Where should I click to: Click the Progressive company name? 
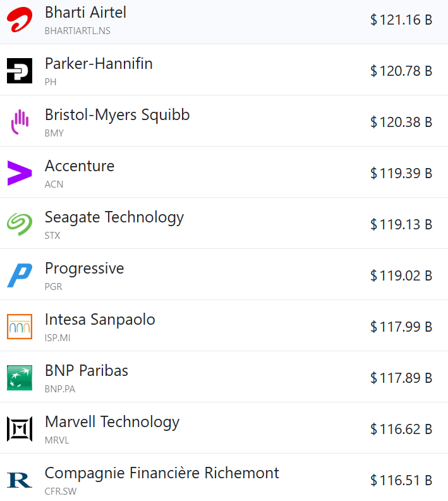pyautogui.click(x=84, y=268)
